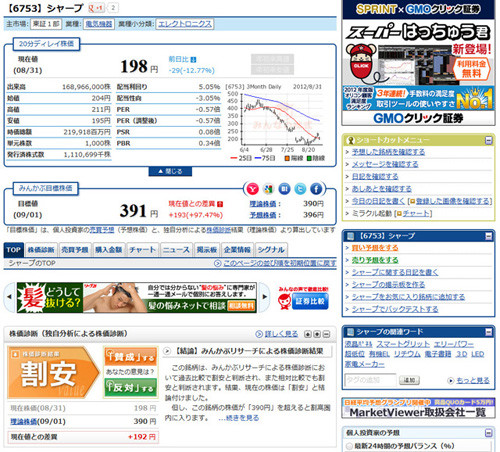Click メッセージを確認する shortcut link
Image resolution: width=500 pixels, height=452 pixels.
click(385, 164)
